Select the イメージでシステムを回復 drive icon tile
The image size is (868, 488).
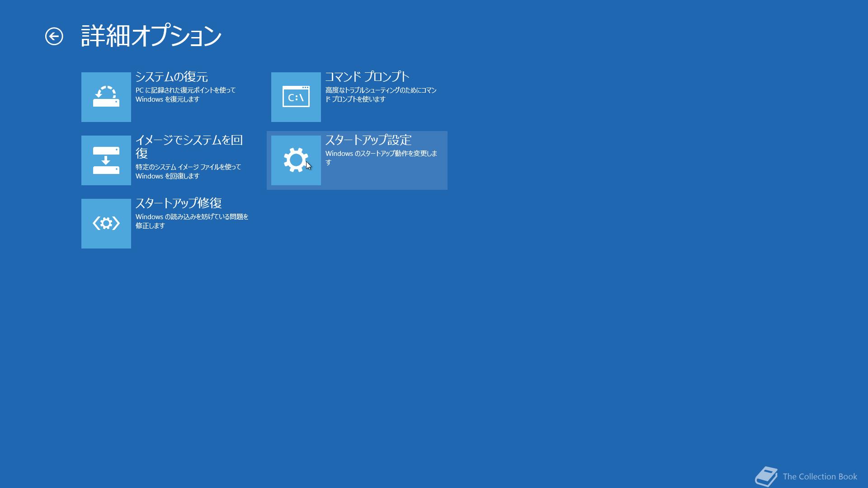click(x=106, y=160)
